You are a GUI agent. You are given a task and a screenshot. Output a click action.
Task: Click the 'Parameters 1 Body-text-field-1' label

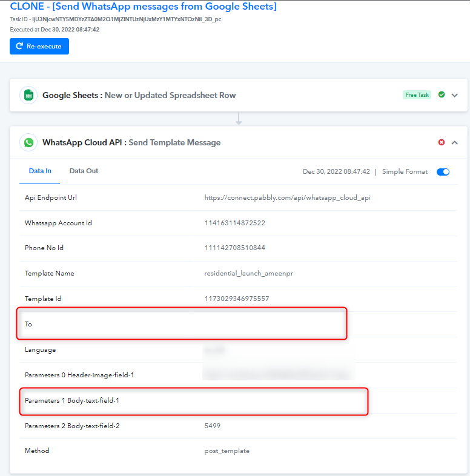72,400
